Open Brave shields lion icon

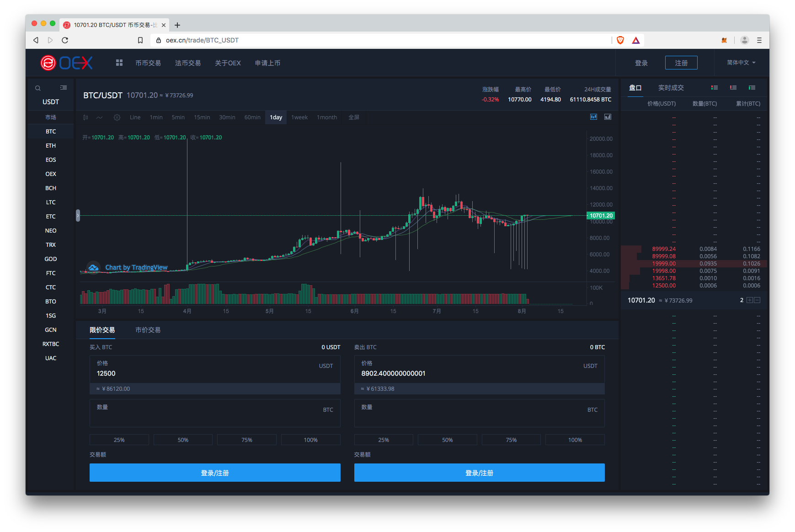(620, 40)
